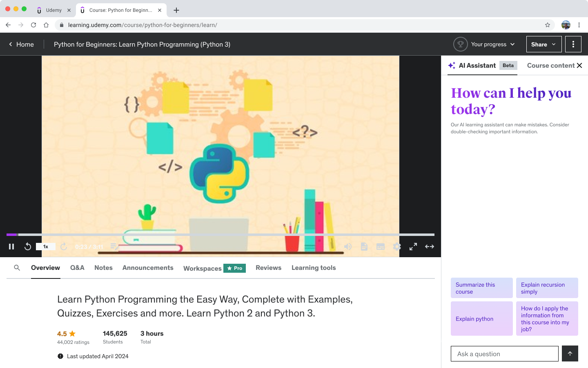Image resolution: width=588 pixels, height=368 pixels.
Task: Open the AI Assistant sparkle icon
Action: [451, 65]
